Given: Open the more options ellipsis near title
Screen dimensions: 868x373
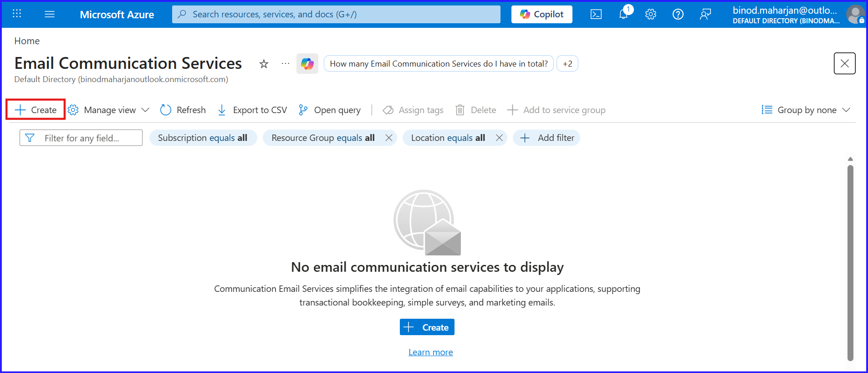Looking at the screenshot, I should click(x=286, y=63).
